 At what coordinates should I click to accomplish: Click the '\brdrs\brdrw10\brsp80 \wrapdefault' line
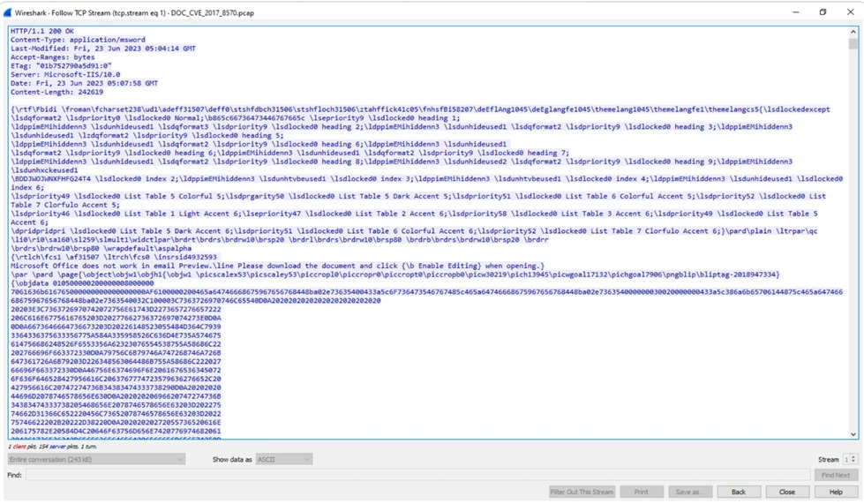(101, 248)
